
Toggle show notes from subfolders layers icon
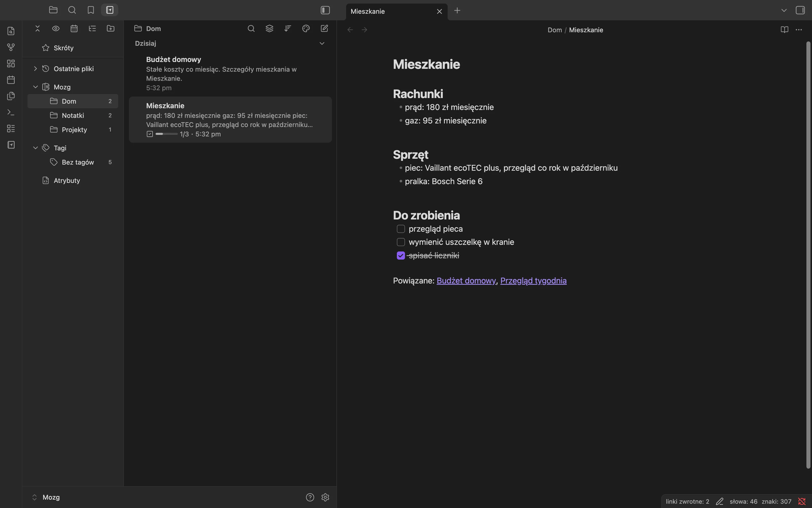coord(269,28)
